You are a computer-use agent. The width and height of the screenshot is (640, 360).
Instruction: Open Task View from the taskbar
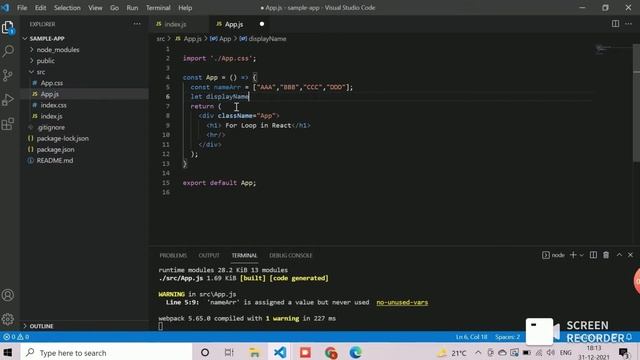229,352
